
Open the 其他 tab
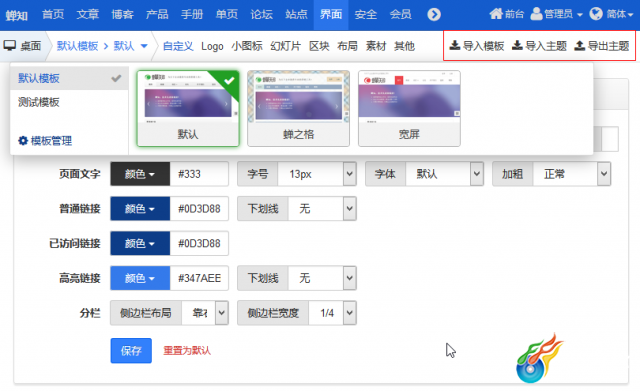tap(404, 46)
